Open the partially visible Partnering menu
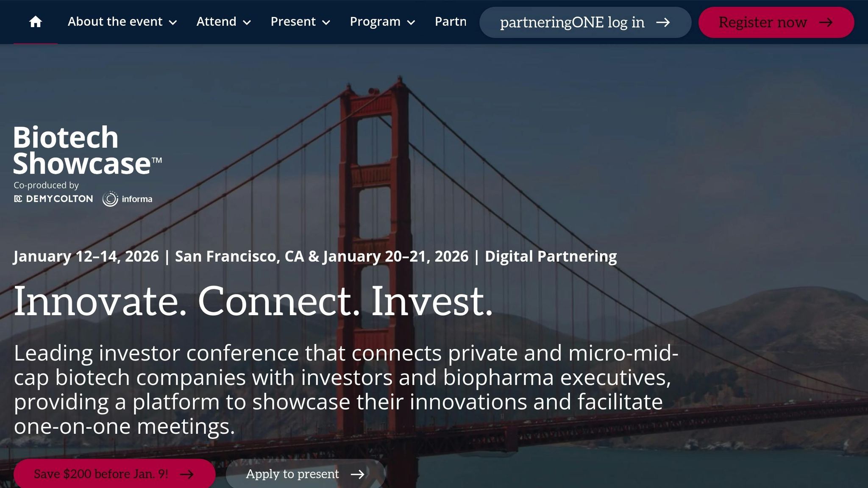This screenshot has width=868, height=488. (x=450, y=22)
